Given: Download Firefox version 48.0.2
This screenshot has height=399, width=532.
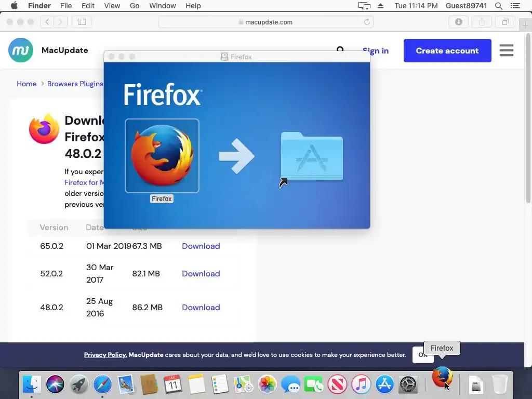Looking at the screenshot, I should coord(201,308).
